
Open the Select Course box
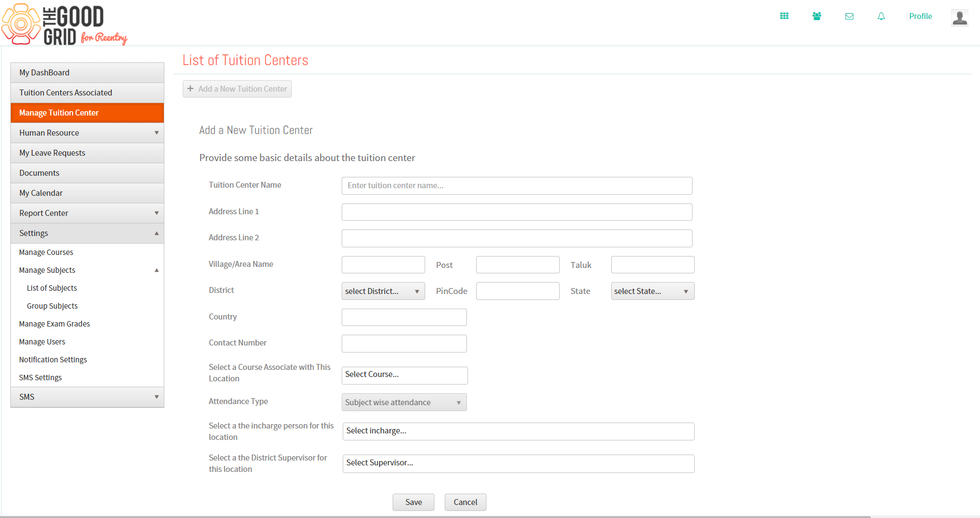pos(405,375)
